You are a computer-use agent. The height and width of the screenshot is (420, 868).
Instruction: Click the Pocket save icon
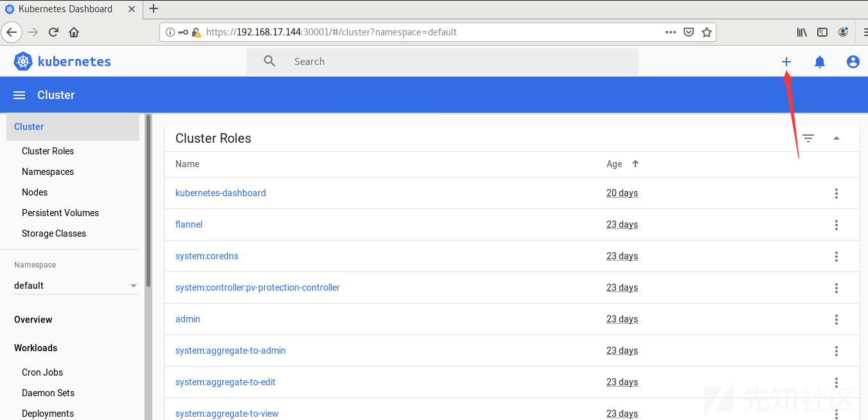tap(689, 32)
